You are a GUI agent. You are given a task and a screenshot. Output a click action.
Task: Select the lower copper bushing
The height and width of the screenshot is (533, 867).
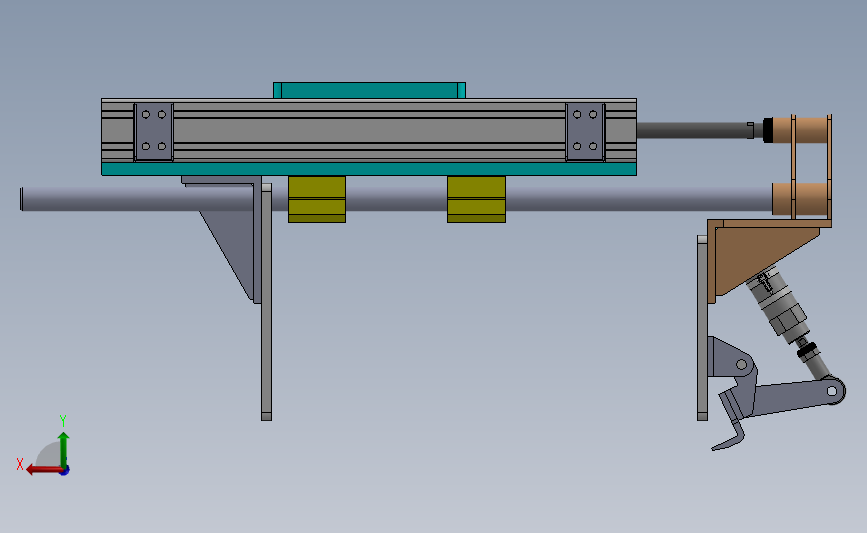pos(800,200)
